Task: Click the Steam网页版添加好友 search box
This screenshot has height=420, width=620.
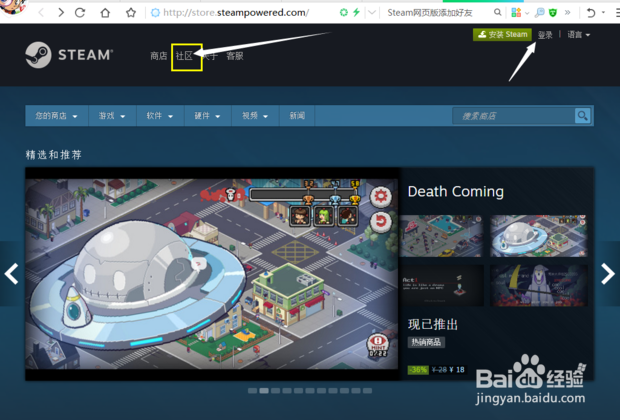Action: pos(430,13)
